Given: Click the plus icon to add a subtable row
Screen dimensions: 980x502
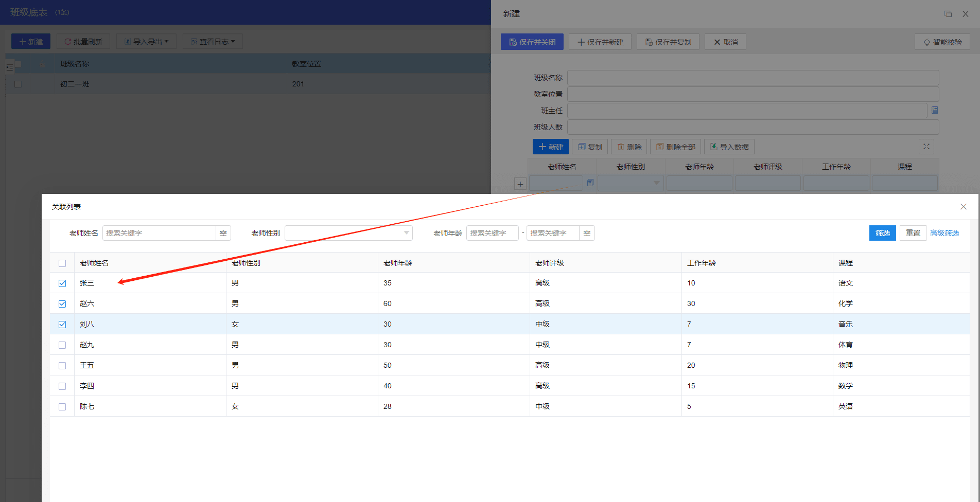Looking at the screenshot, I should pos(520,184).
